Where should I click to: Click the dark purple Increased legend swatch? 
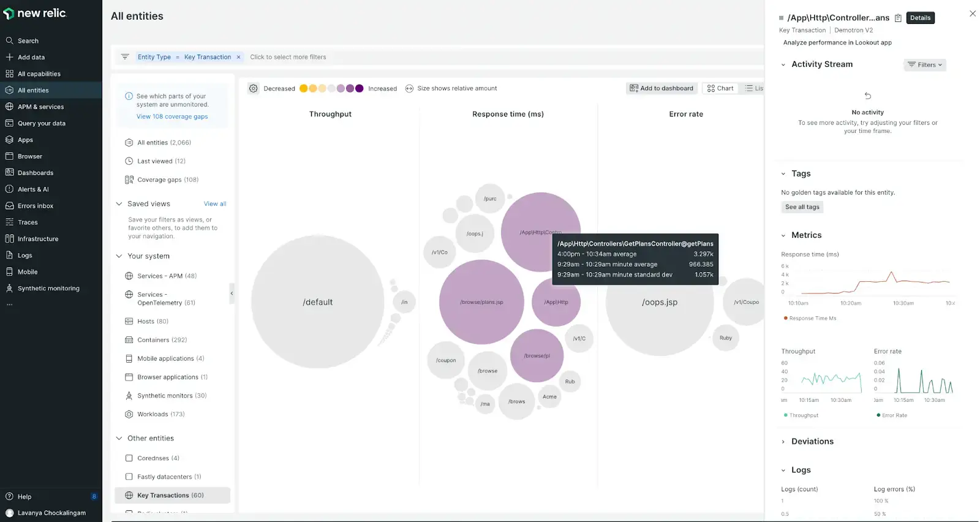click(360, 88)
